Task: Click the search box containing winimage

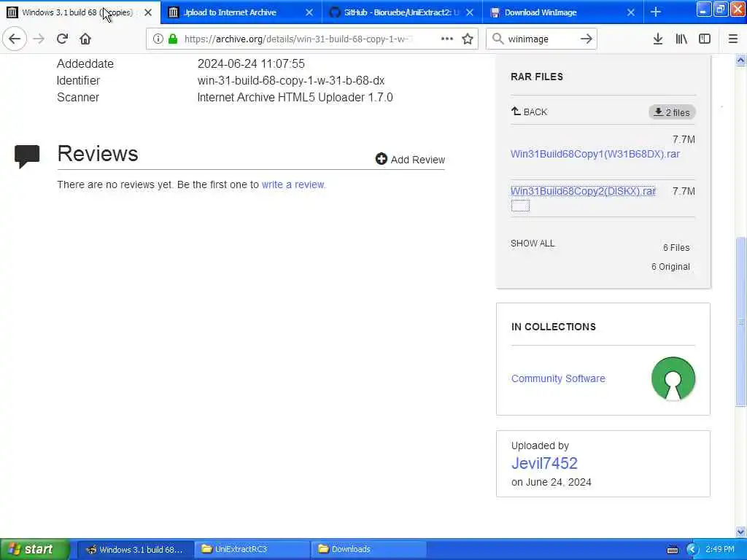Action: pyautogui.click(x=541, y=39)
